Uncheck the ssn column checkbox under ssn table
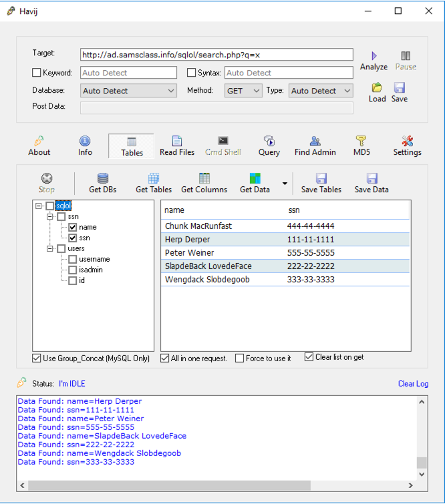 72,238
